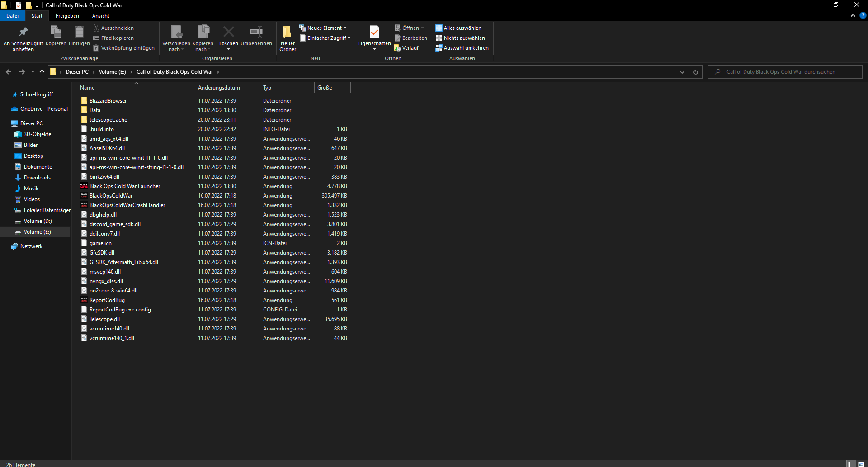Open recent locations dropdown arrow
The height and width of the screenshot is (467, 868).
33,72
